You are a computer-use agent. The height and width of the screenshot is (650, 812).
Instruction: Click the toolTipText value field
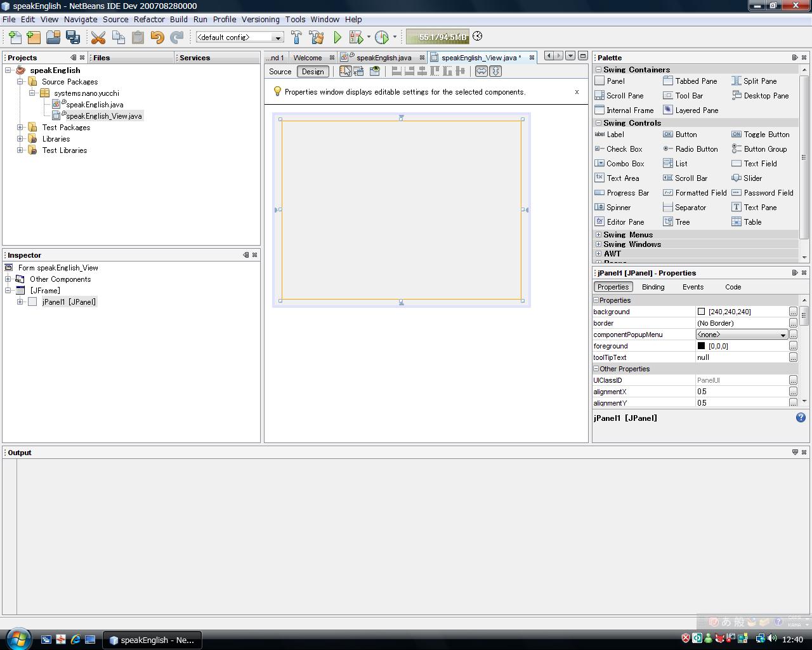(741, 357)
